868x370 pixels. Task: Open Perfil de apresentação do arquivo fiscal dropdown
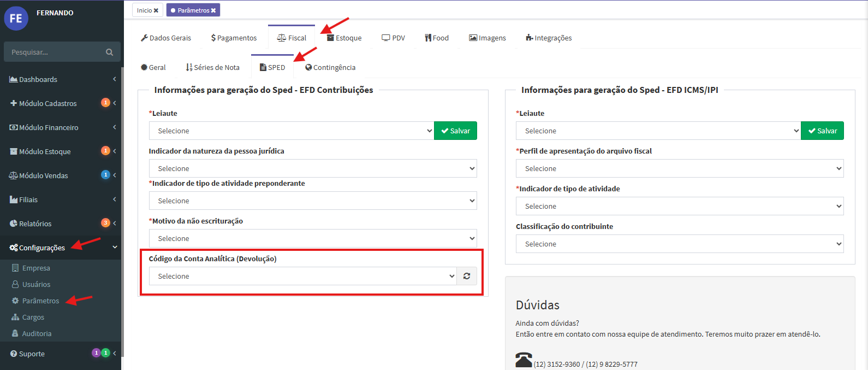click(679, 168)
